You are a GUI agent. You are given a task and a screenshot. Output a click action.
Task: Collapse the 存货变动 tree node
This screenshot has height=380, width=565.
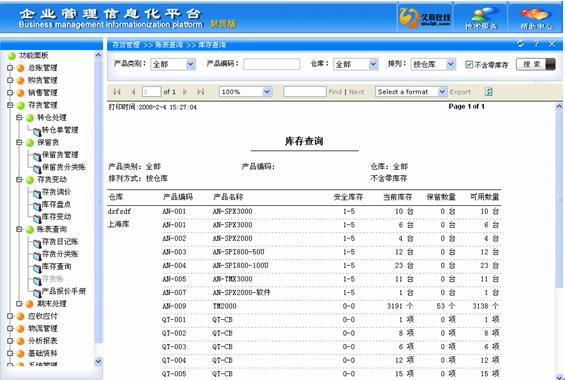click(x=19, y=179)
